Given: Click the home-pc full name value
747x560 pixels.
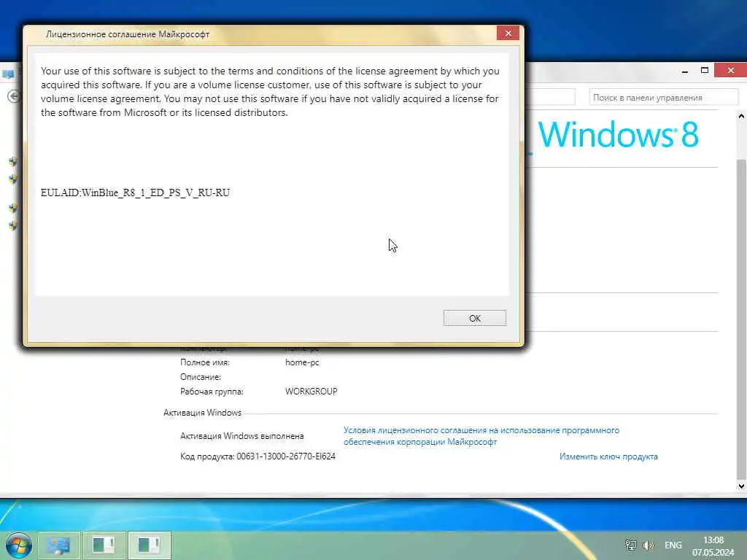Looking at the screenshot, I should tap(302, 362).
